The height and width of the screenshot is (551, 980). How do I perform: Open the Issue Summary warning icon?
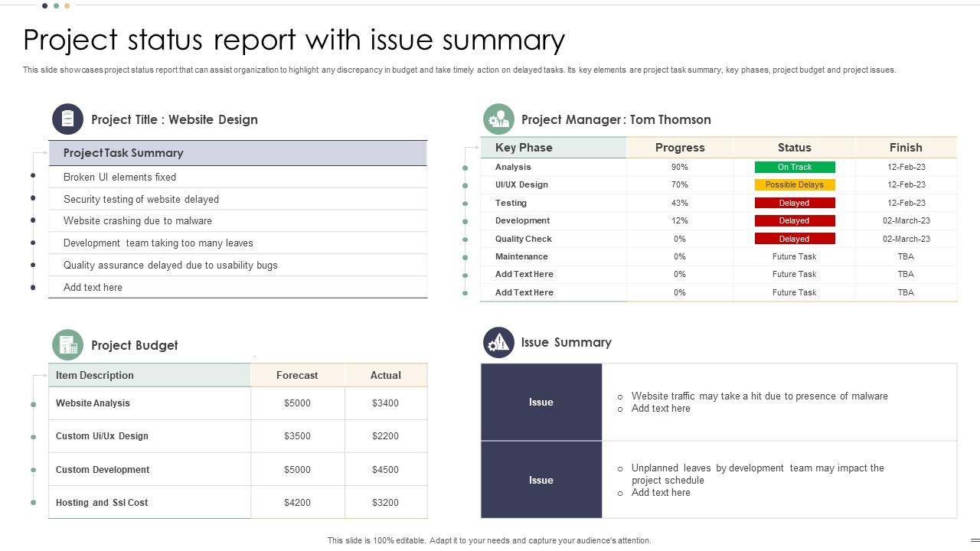pyautogui.click(x=498, y=342)
